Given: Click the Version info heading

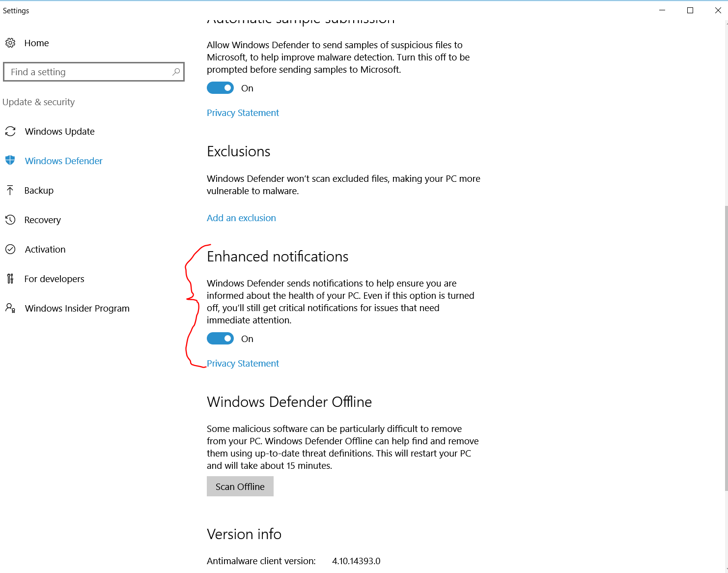Looking at the screenshot, I should click(x=244, y=534).
